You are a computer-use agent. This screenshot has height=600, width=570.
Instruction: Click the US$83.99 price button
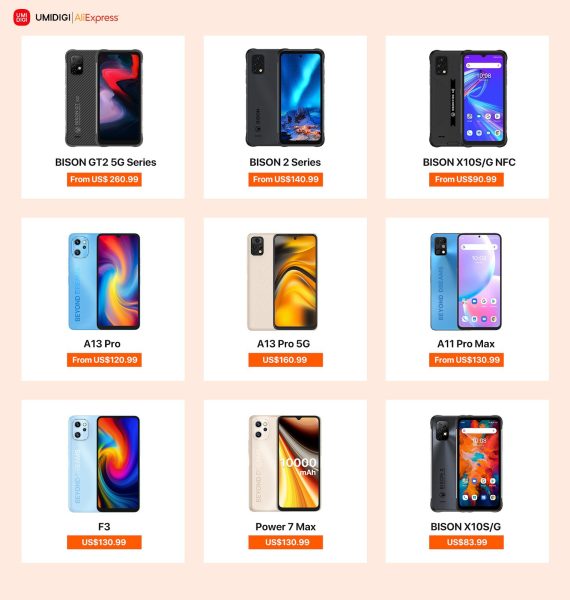(466, 542)
